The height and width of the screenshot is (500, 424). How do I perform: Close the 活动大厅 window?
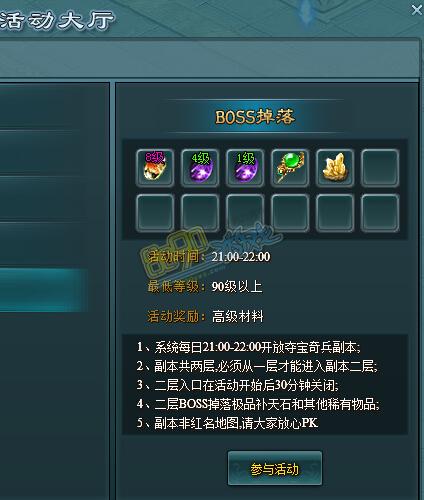pos(417,10)
